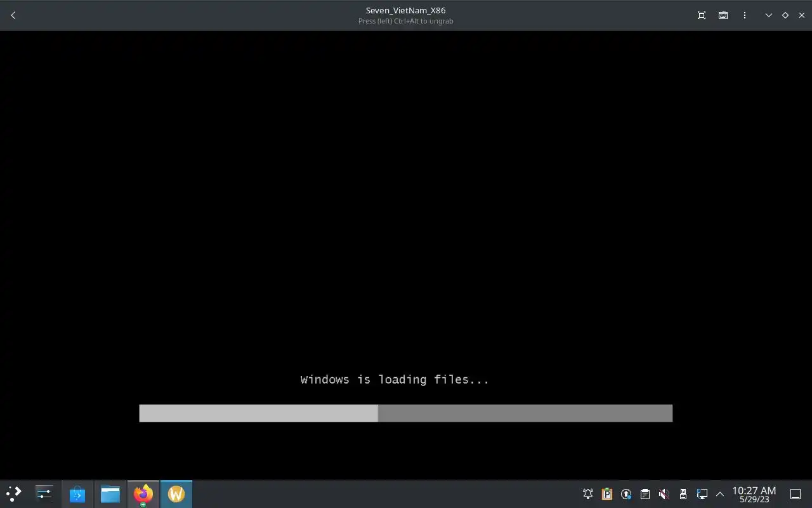812x508 pixels.
Task: Toggle the muted volume icon
Action: click(664, 494)
